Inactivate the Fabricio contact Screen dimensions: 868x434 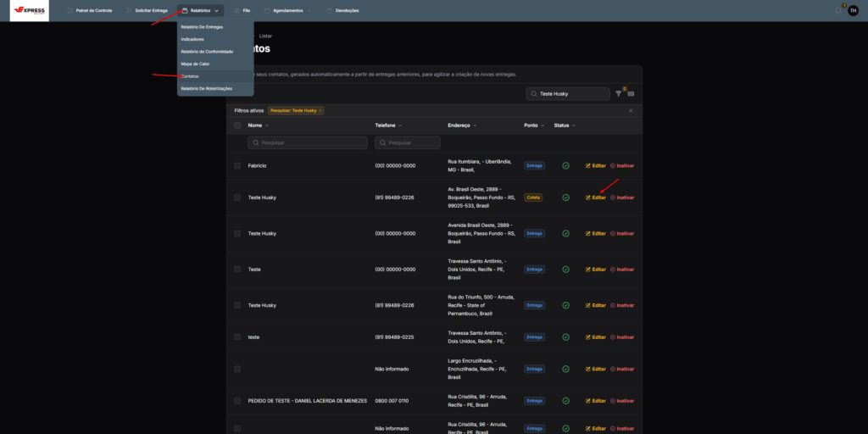click(622, 165)
